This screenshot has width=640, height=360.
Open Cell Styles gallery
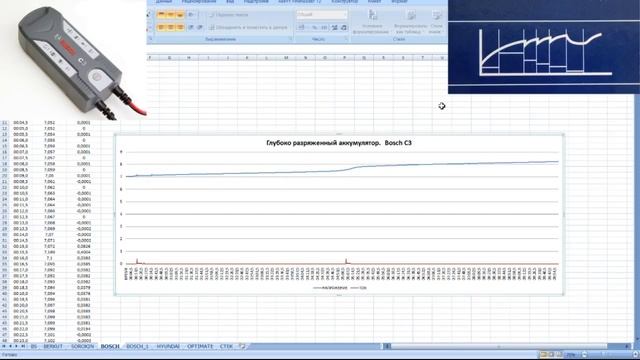click(x=436, y=22)
